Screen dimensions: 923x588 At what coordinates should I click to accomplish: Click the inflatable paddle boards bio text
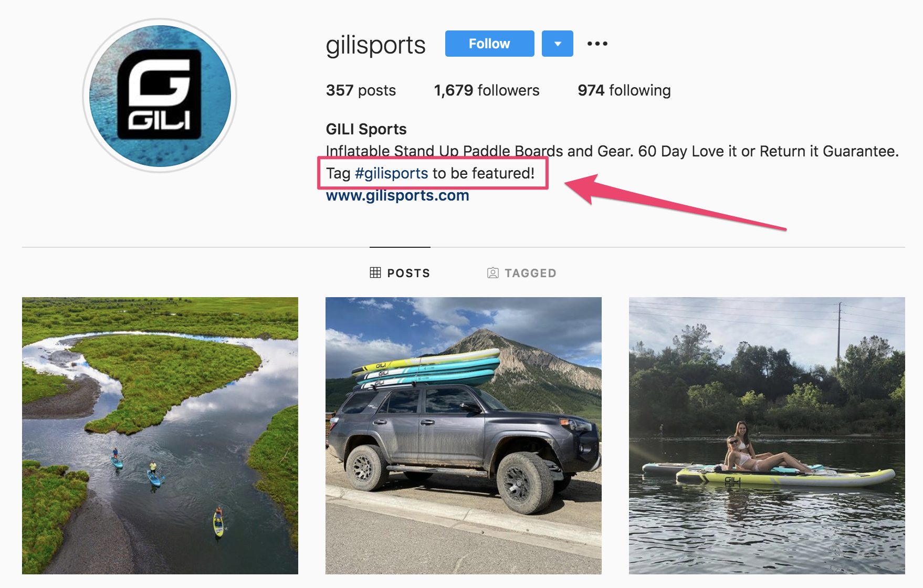click(x=612, y=151)
